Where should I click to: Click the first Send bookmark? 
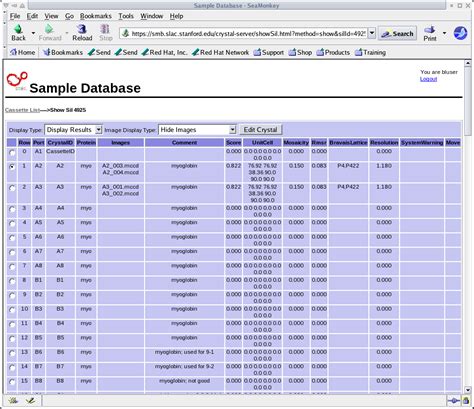pos(99,52)
